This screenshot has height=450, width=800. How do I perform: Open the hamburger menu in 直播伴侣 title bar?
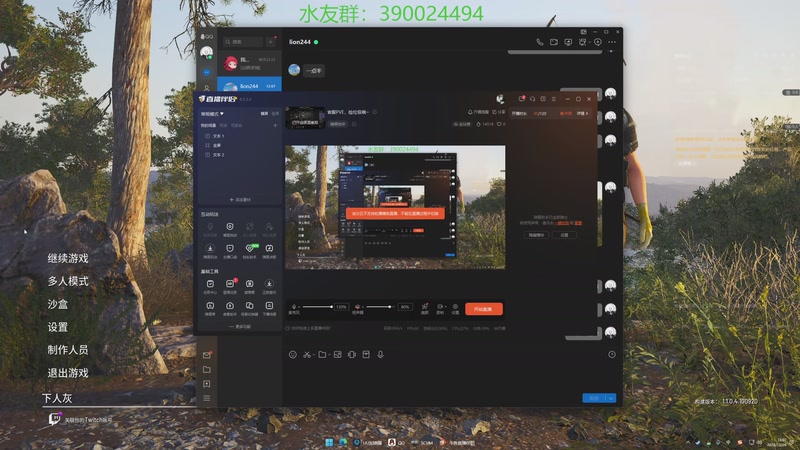554,99
